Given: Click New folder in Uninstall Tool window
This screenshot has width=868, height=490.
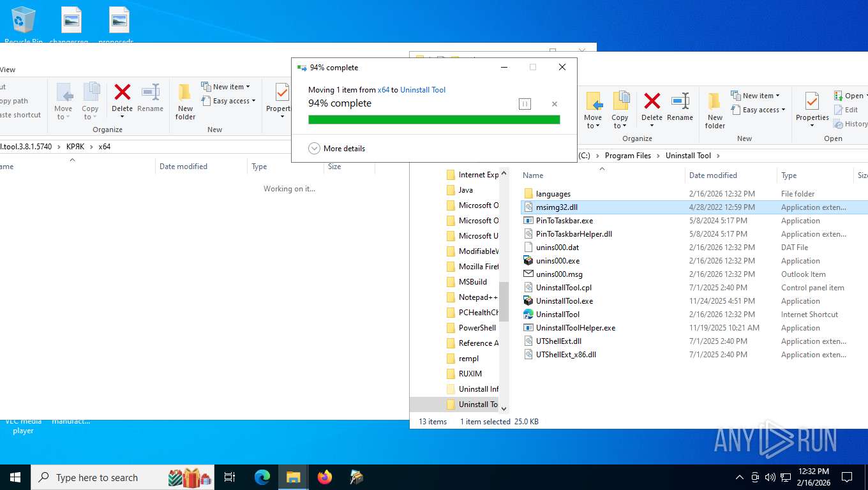Looking at the screenshot, I should pyautogui.click(x=715, y=110).
